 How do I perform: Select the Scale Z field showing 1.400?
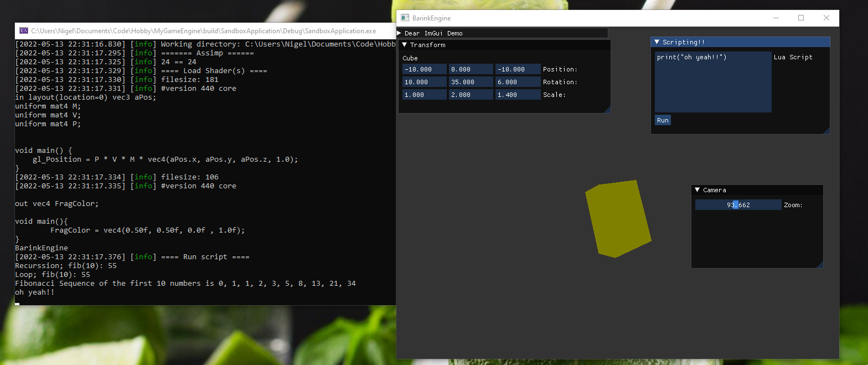[518, 95]
